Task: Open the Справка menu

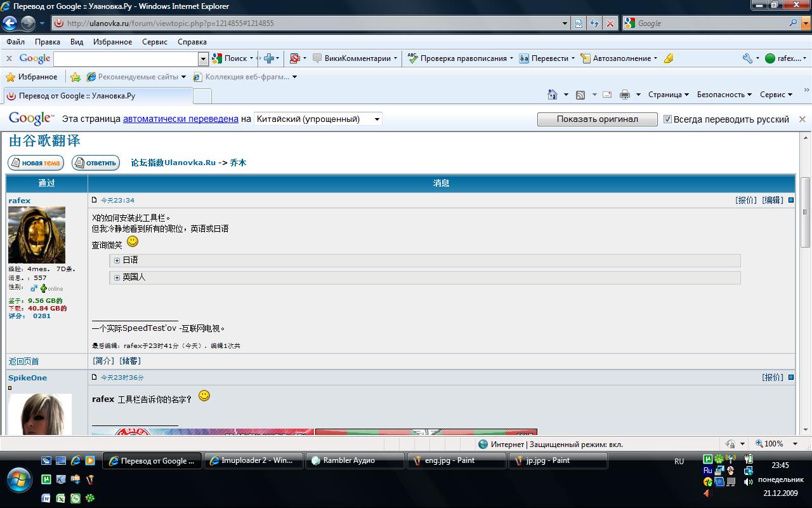Action: [192, 42]
